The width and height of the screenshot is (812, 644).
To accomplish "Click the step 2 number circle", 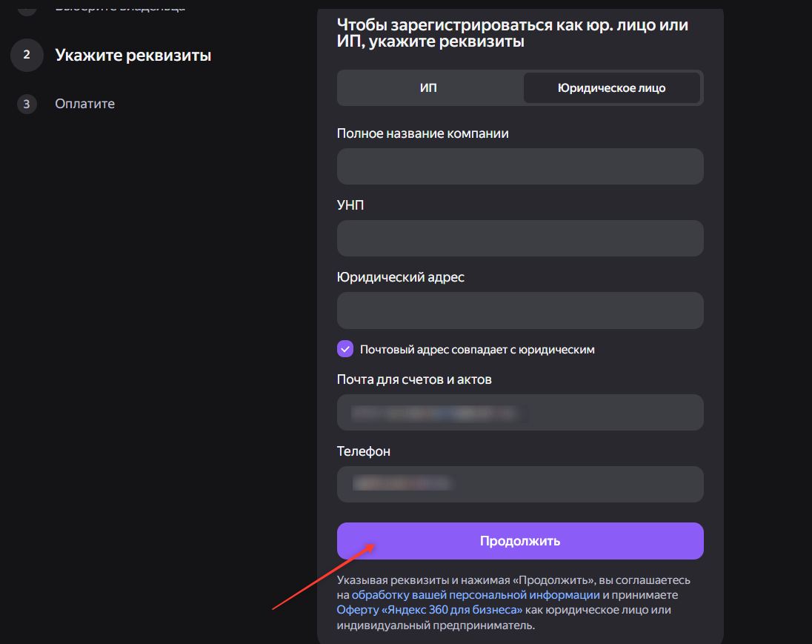I will 27,55.
